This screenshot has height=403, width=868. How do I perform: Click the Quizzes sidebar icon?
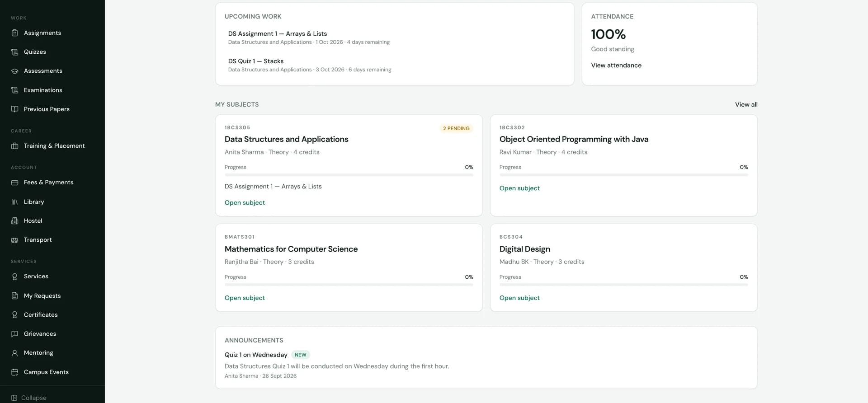click(x=14, y=52)
